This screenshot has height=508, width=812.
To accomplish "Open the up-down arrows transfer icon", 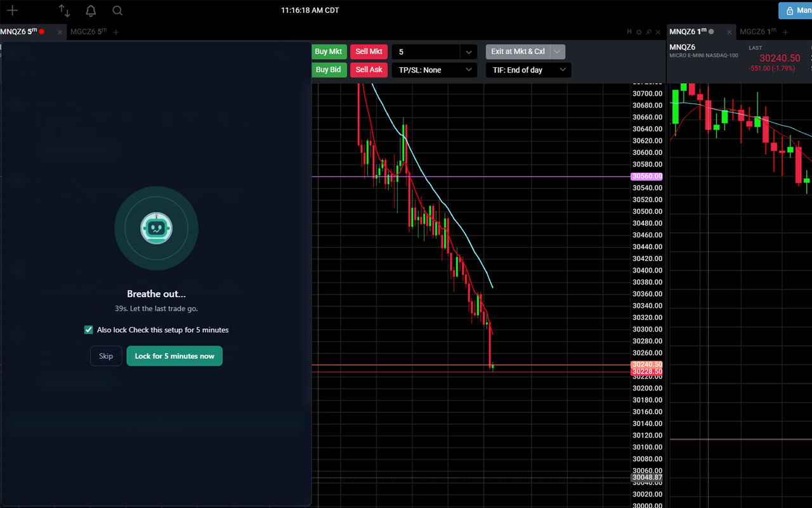I will (x=64, y=10).
